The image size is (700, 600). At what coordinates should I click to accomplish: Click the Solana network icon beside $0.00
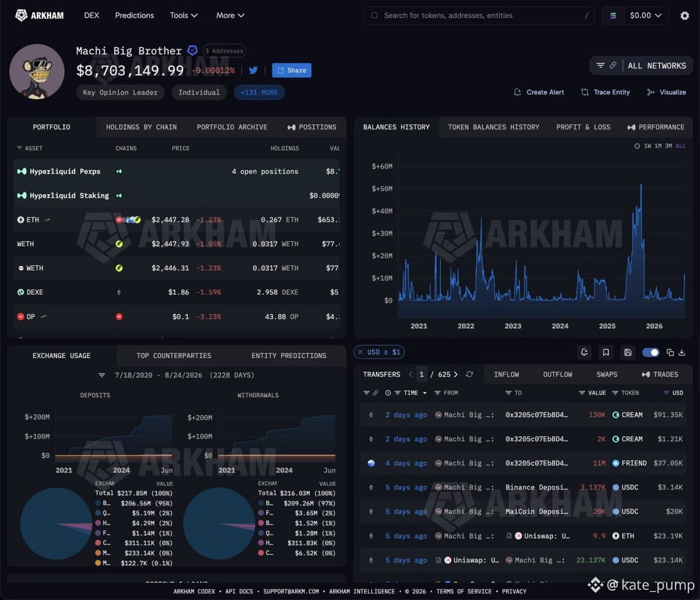pyautogui.click(x=613, y=16)
